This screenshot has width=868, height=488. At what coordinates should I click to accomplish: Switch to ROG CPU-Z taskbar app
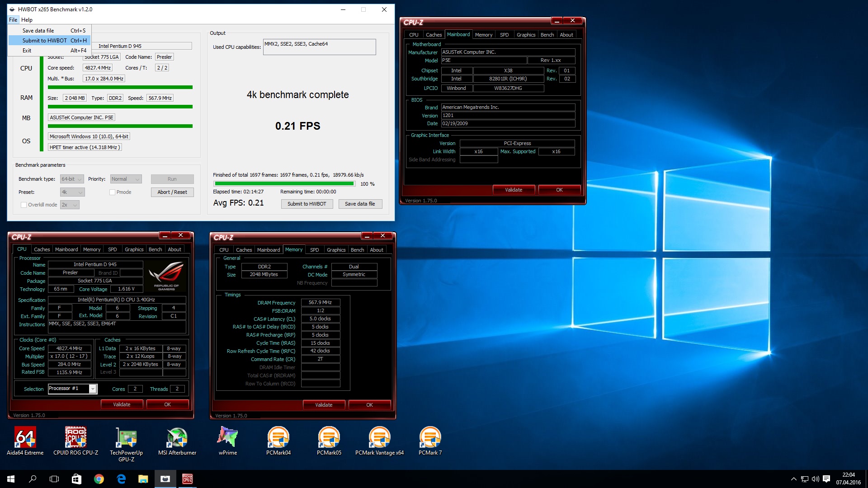[x=187, y=479]
